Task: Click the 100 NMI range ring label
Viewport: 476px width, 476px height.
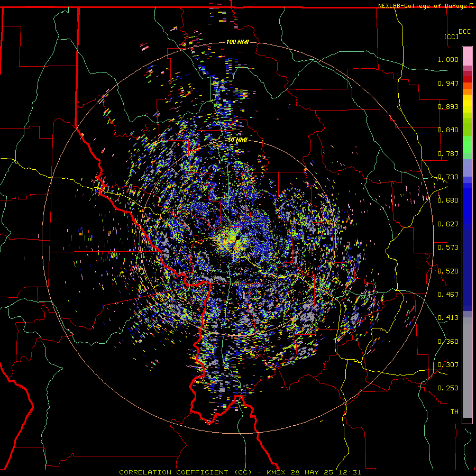Action: [x=237, y=42]
